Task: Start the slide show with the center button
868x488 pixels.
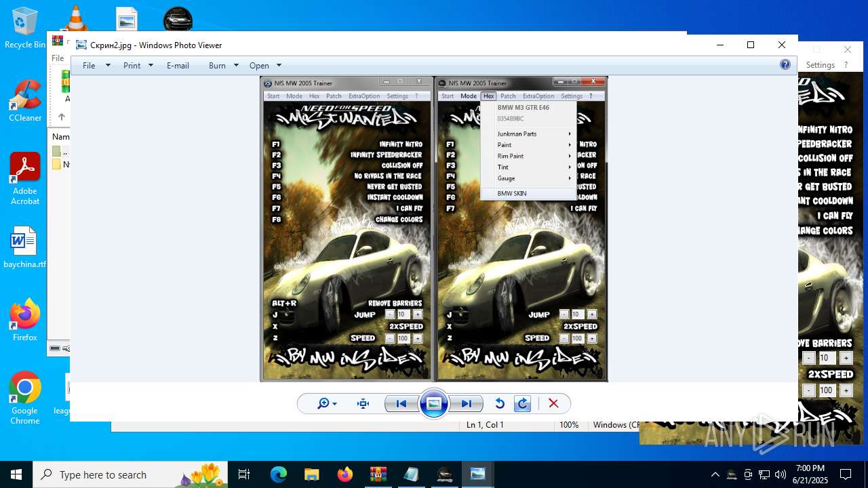Action: tap(434, 403)
